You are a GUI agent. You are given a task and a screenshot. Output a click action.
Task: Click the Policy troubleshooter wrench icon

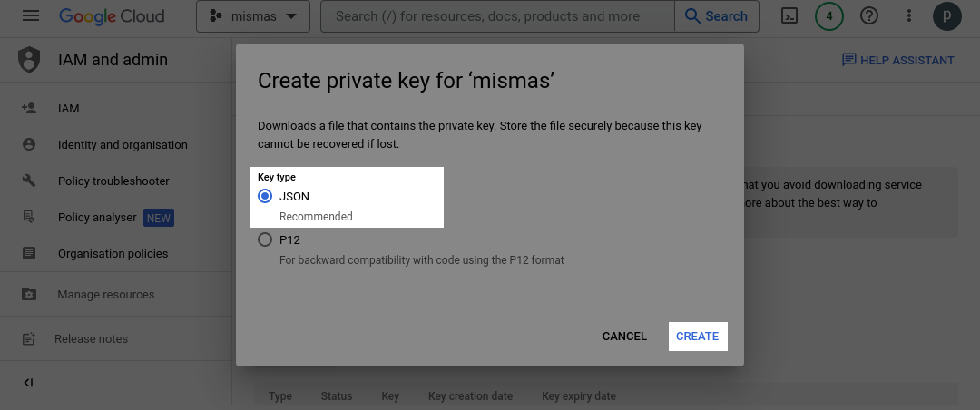(29, 181)
